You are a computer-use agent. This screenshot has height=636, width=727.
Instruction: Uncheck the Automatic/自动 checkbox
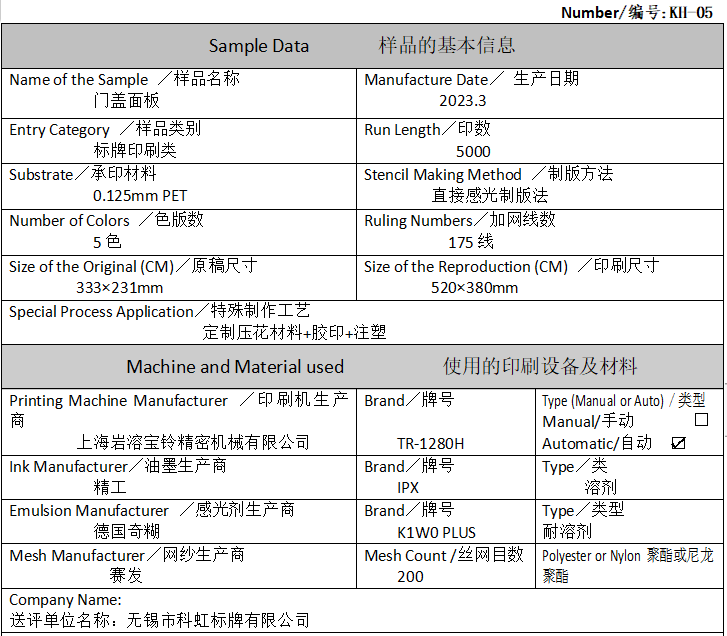coord(679,443)
